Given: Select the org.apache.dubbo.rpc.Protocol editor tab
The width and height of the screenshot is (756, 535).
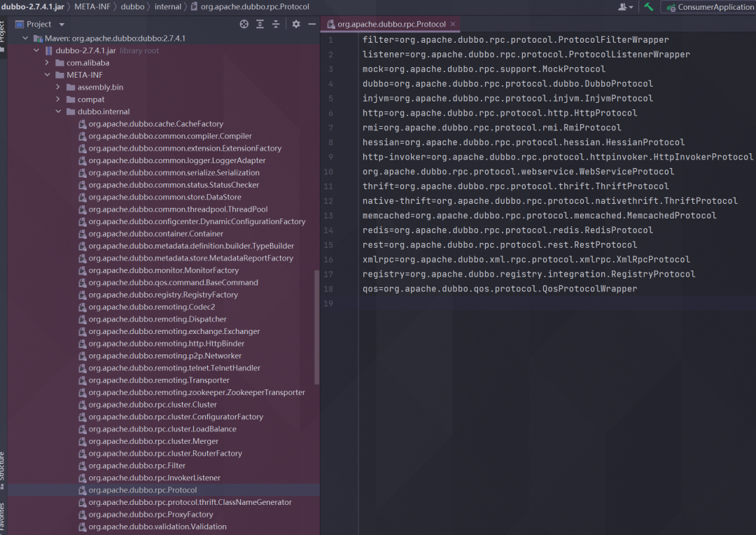Looking at the screenshot, I should (x=391, y=24).
